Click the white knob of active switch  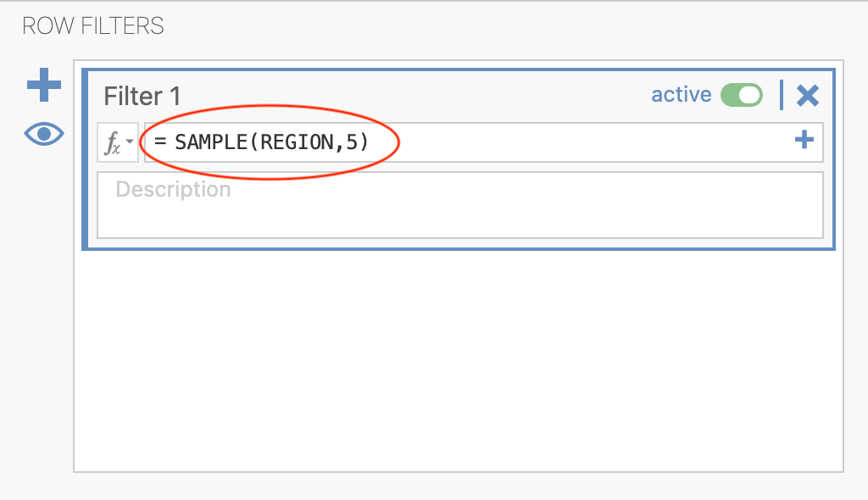[749, 95]
